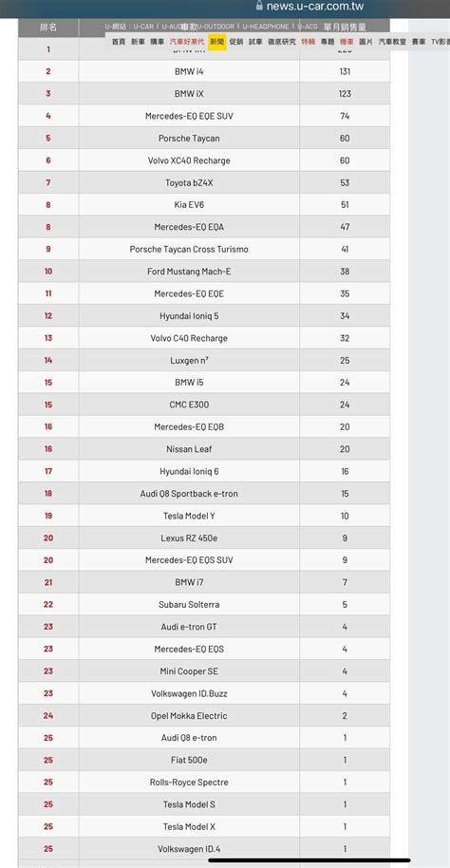This screenshot has width=450, height=868.
Task: Select the red 機車 menu item
Action: 347,42
